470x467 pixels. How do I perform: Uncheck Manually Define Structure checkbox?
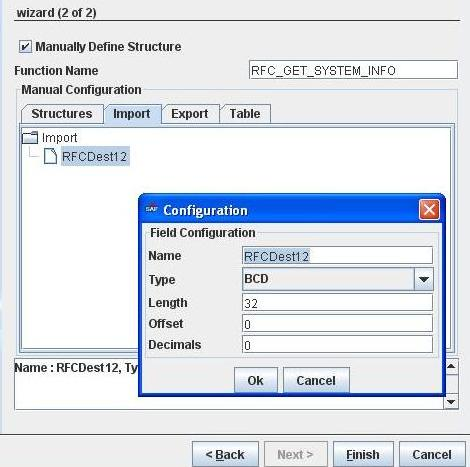25,46
